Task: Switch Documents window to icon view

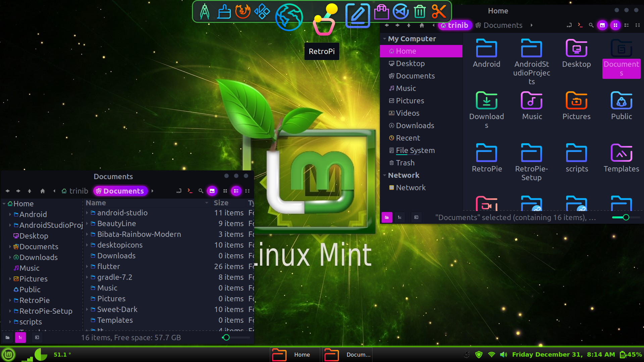Action: tap(225, 191)
